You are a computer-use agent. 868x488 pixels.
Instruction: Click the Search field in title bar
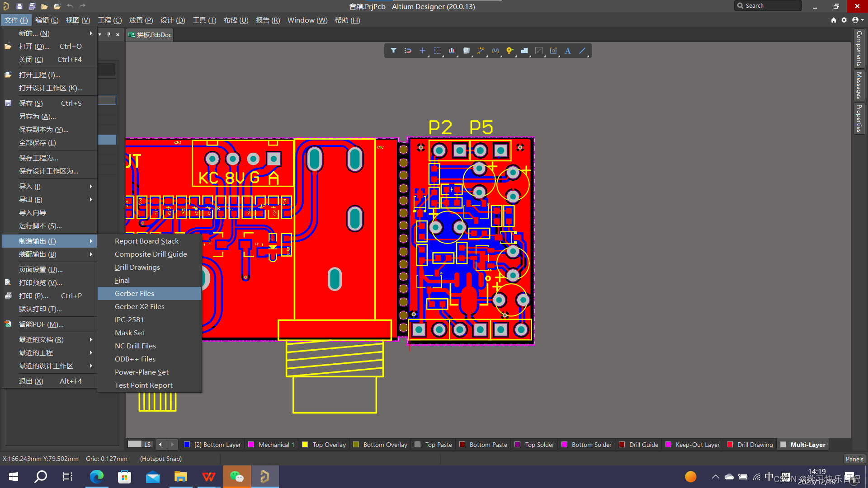tap(769, 6)
